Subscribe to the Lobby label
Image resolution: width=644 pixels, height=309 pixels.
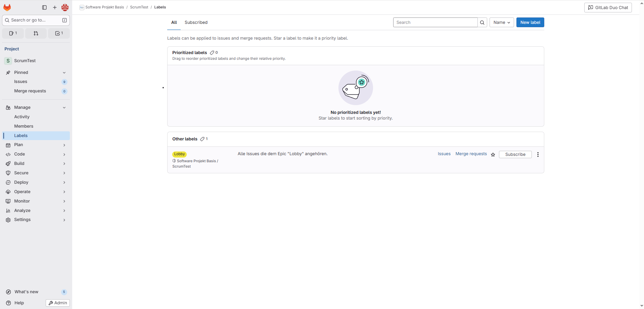coord(515,154)
